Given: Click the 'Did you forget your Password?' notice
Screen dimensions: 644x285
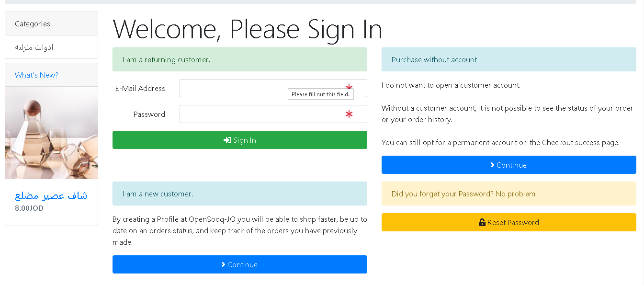Looking at the screenshot, I should coord(509,194).
